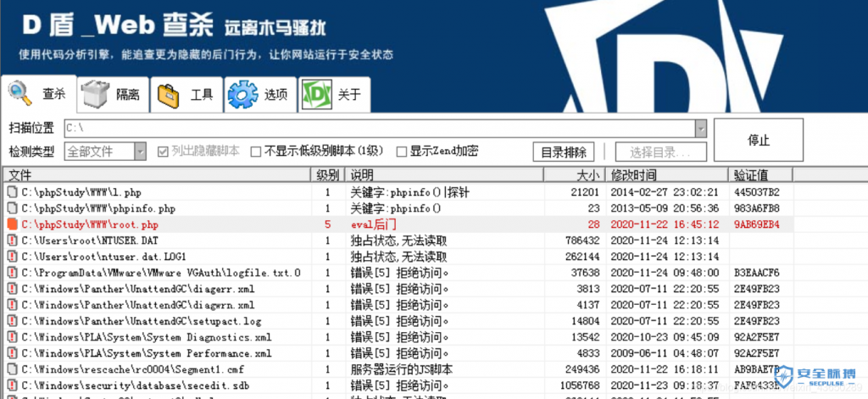
Task: Click 关键字:phpinfo()|探针 description
Action: 410,192
